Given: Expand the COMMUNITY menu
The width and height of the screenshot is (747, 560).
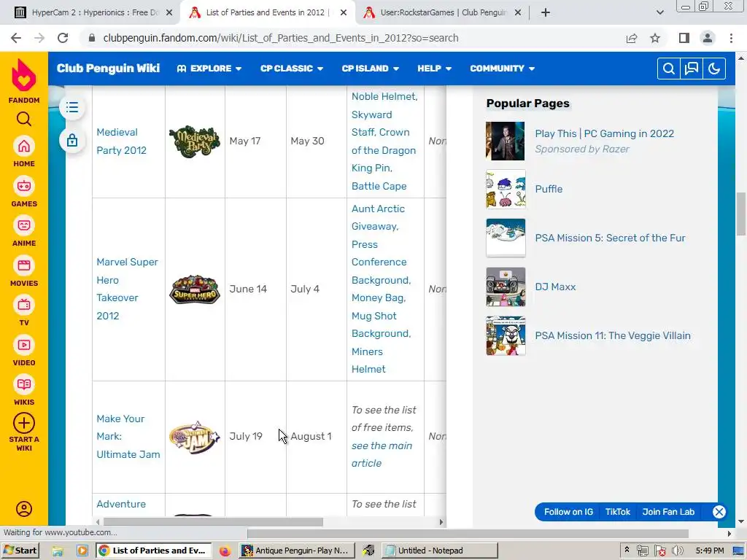Looking at the screenshot, I should (x=502, y=69).
